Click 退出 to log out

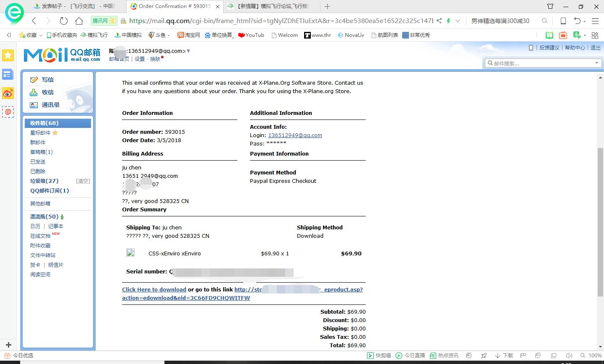(596, 47)
